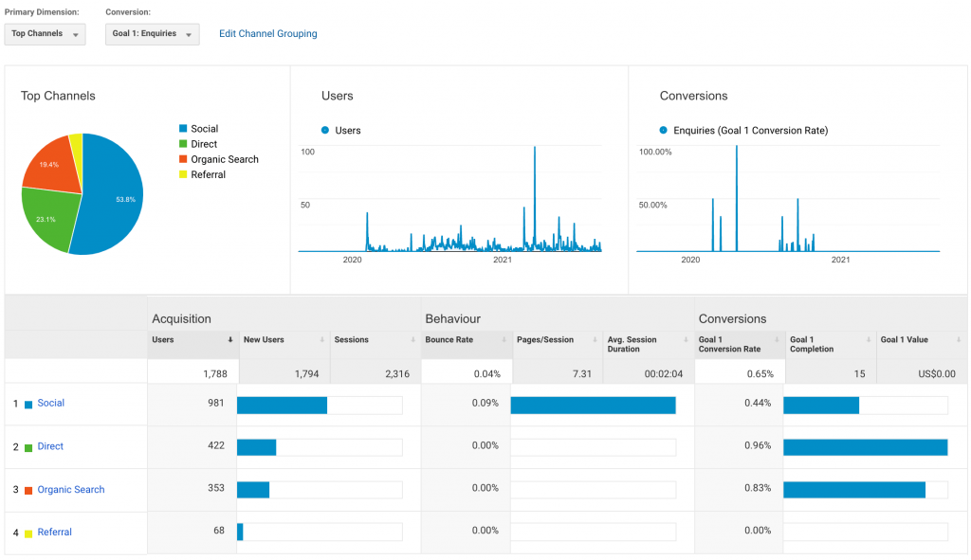Expand the Goal 1: Enquiries conversion dropdown

coord(152,34)
